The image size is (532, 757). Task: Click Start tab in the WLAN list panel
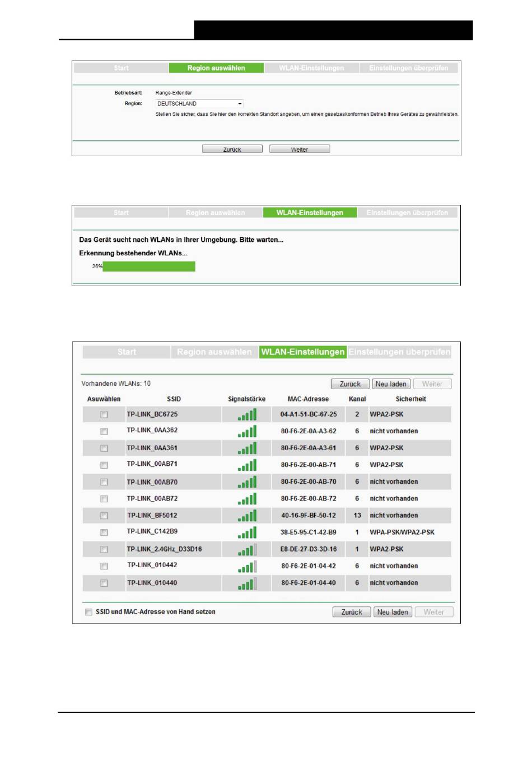(x=127, y=352)
